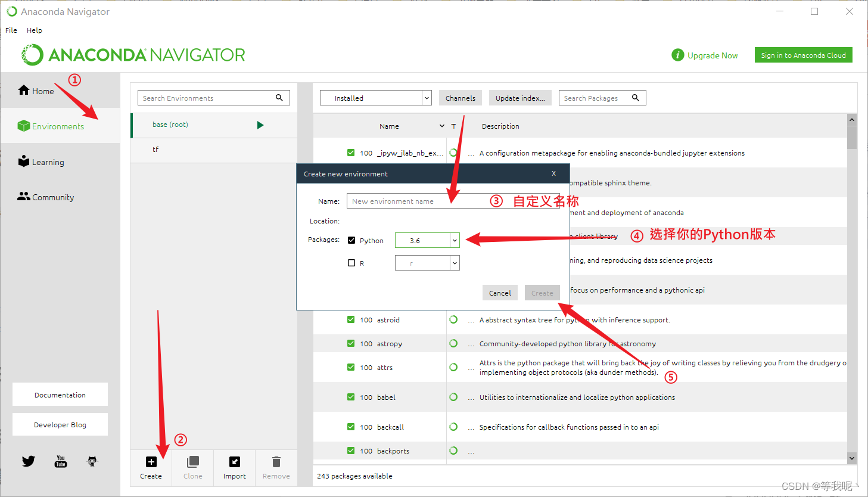Click the Community people icon
The image size is (868, 497).
coord(24,196)
